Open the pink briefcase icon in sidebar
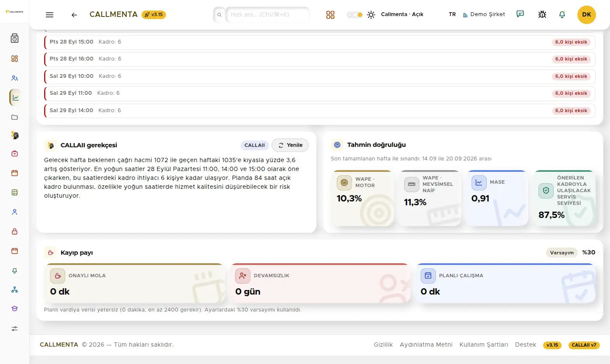Viewport: 610px width, 364px height. coord(15,154)
